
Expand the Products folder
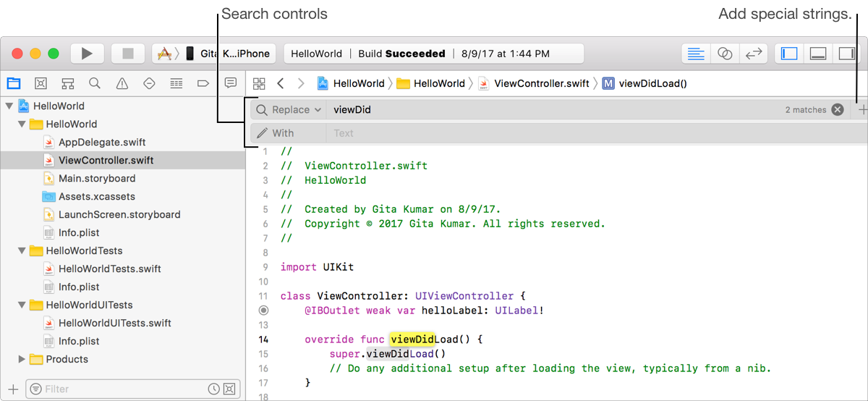click(22, 360)
